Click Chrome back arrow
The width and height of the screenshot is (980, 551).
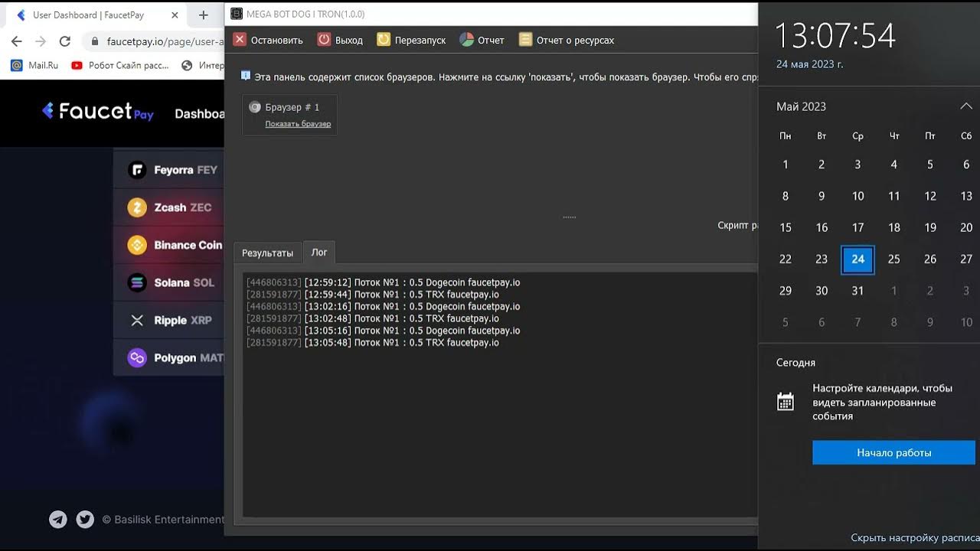tap(17, 41)
